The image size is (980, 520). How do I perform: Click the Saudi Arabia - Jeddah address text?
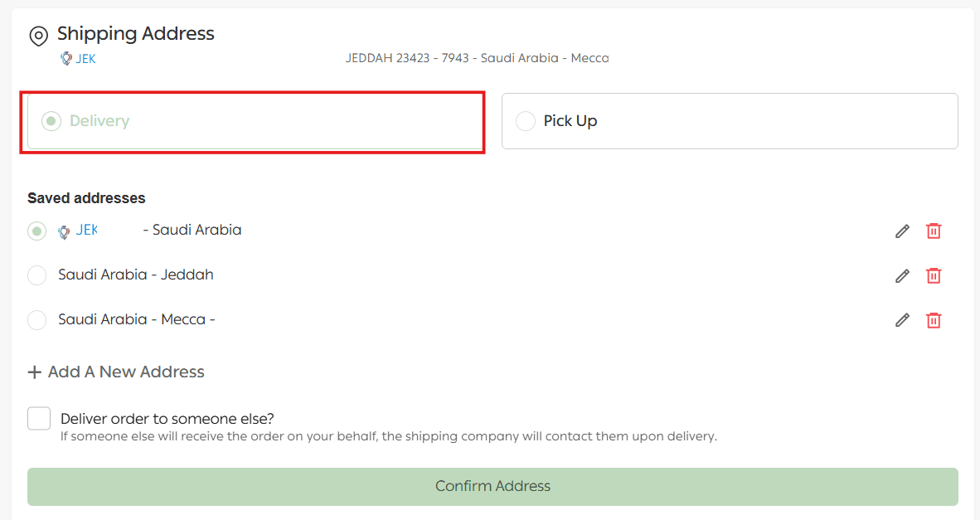(136, 275)
